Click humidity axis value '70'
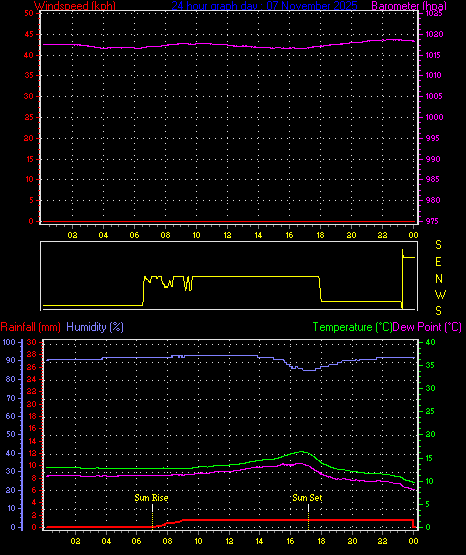466x555 pixels. coord(11,398)
